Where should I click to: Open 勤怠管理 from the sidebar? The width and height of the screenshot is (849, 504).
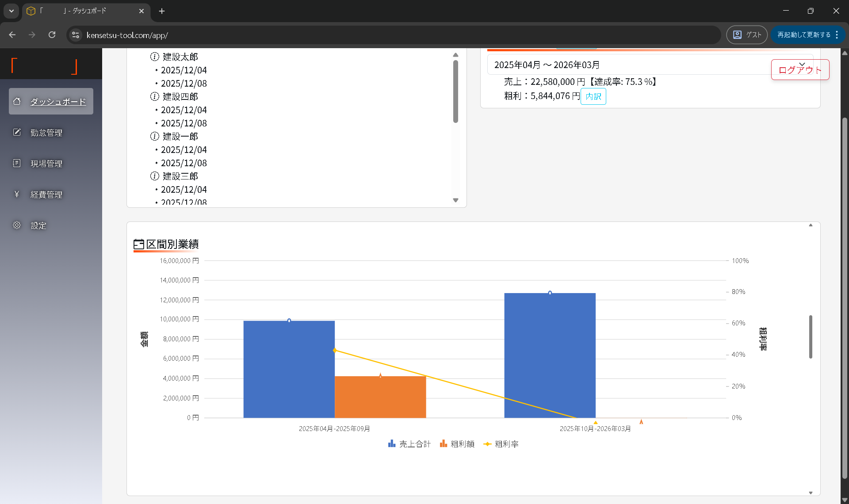[46, 133]
